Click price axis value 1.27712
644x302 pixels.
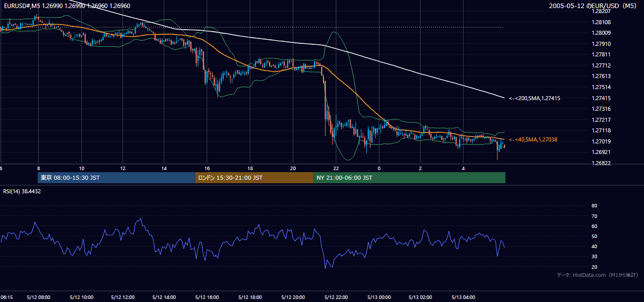[601, 65]
